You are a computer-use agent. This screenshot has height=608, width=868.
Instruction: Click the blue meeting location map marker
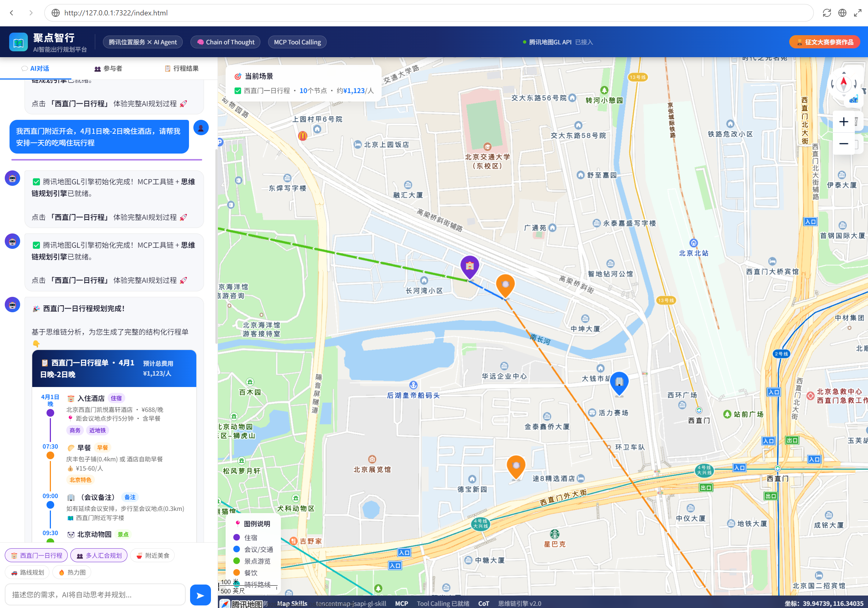[x=619, y=382]
